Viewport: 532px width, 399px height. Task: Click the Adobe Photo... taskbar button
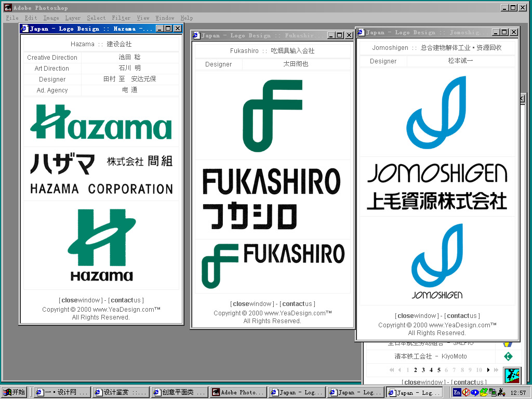tap(238, 392)
